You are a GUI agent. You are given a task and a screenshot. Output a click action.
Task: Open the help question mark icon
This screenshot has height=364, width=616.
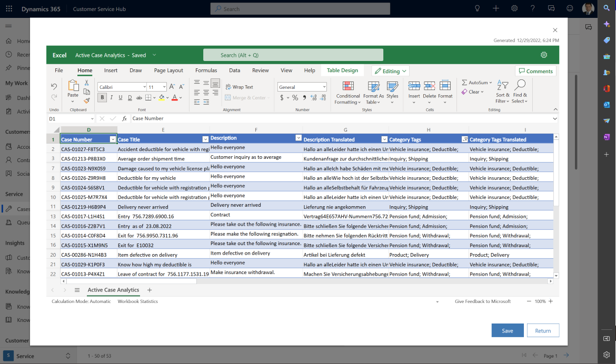[533, 8]
